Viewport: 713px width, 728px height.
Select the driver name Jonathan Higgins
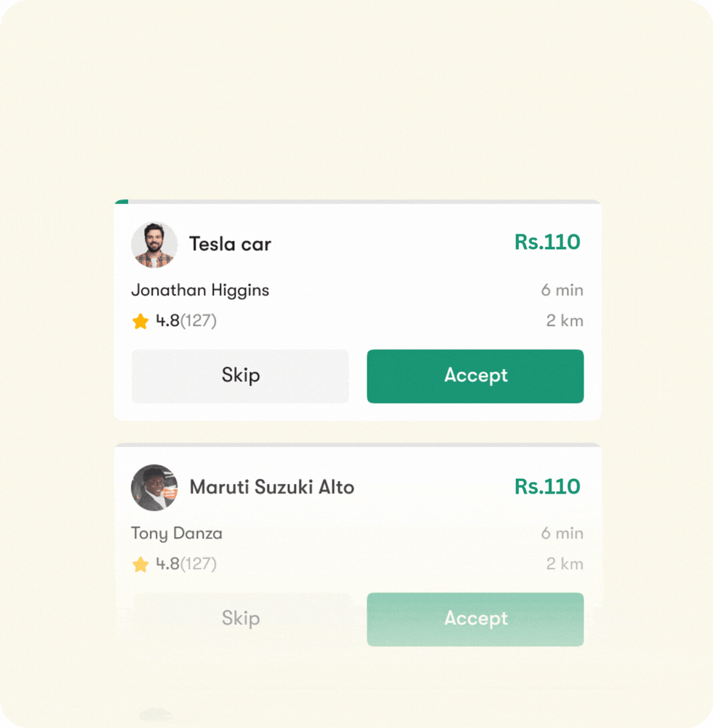200,290
